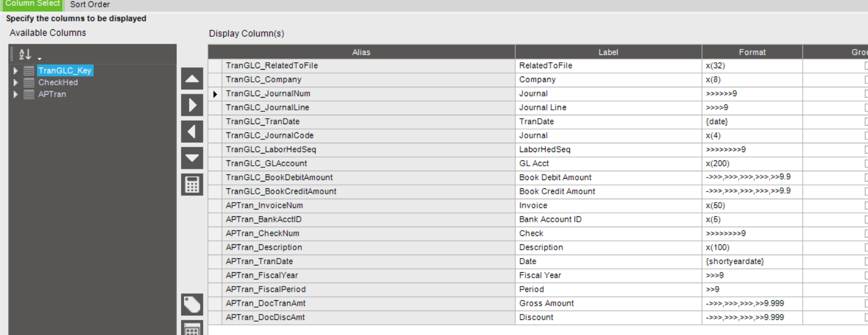Click the Format column header
The height and width of the screenshot is (335, 868).
752,52
